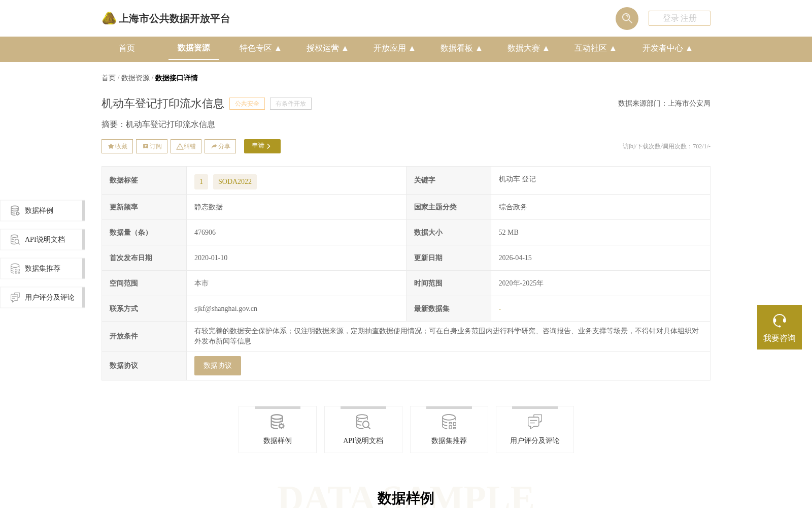Jump to 数据集推荐 in left sidebar
This screenshot has height=508, width=812.
point(43,269)
